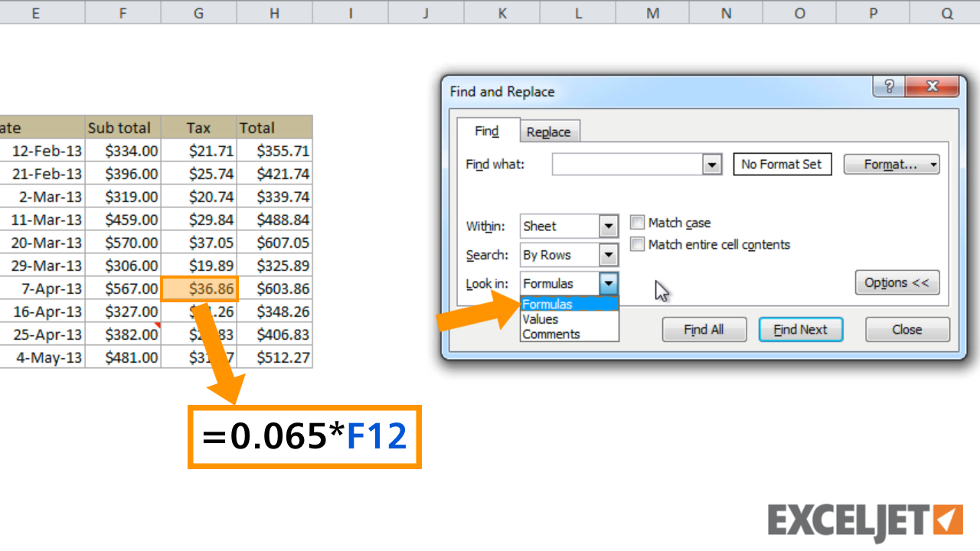
Task: Click the help question mark button
Action: 889,87
